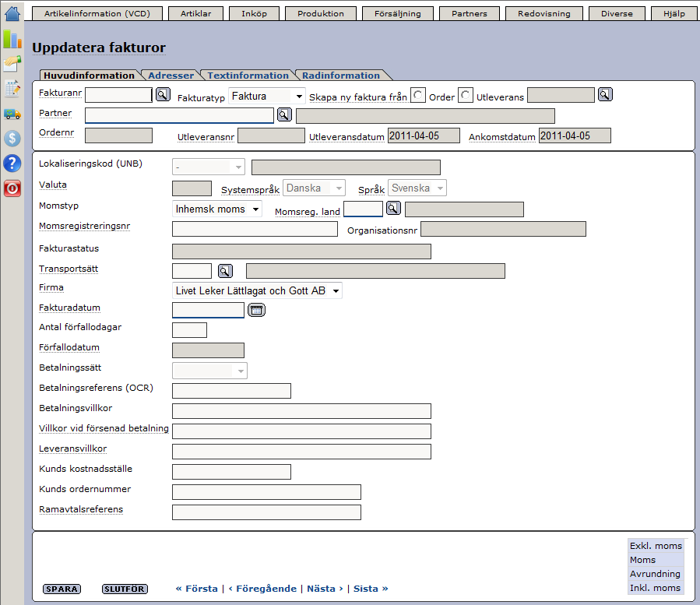Click the Ankomstdatum 2011-04-05 value
The image size is (700, 605).
[575, 135]
